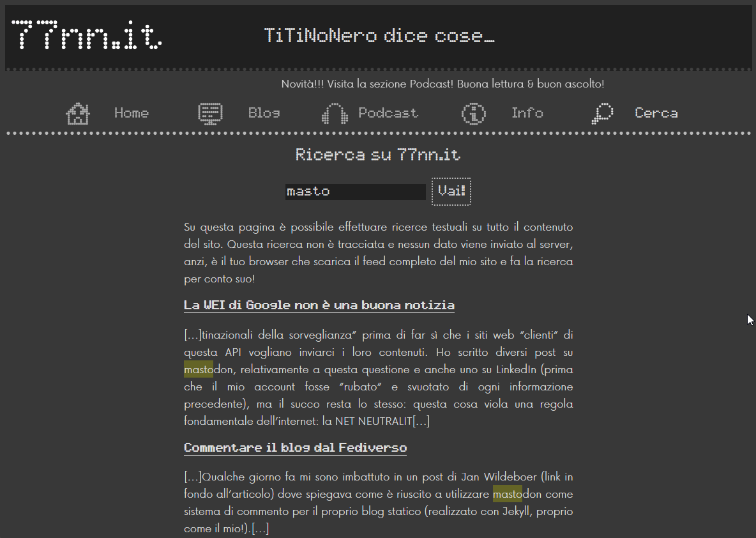The image size is (756, 538).
Task: Open "Commentare il blog dal Fediverso" link
Action: [x=295, y=447]
